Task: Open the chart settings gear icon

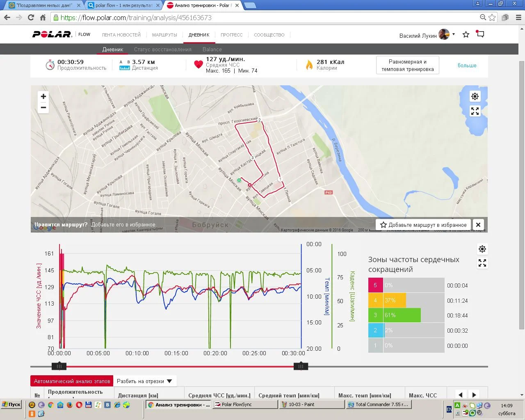Action: (482, 249)
